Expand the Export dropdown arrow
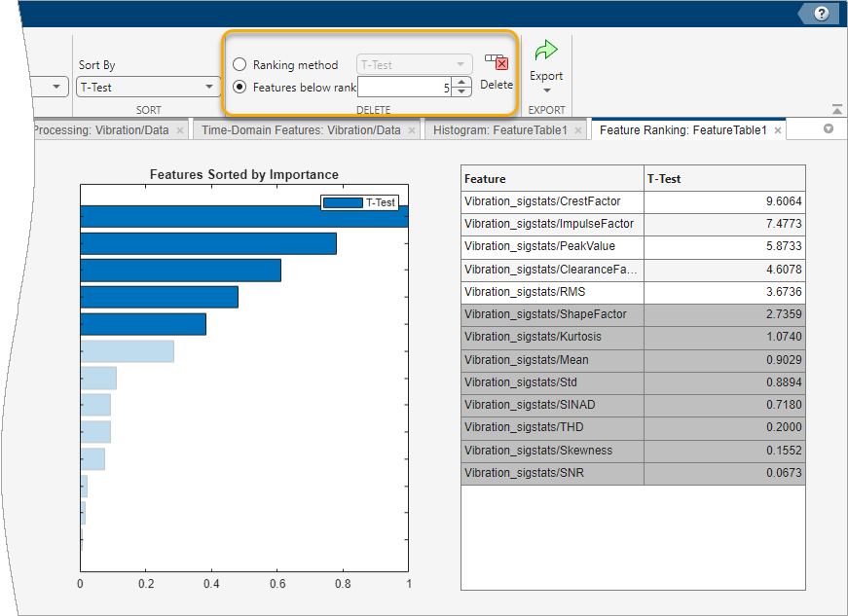 (x=546, y=91)
